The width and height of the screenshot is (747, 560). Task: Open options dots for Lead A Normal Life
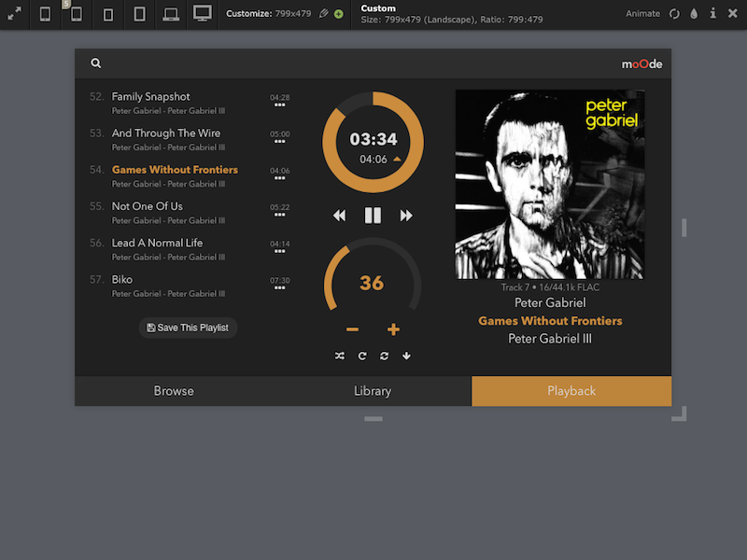coord(279,251)
